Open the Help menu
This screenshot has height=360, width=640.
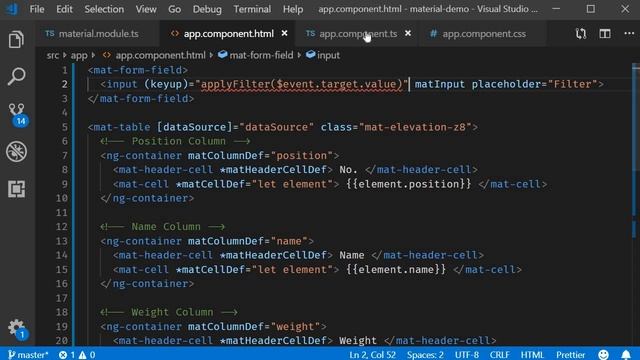click(293, 9)
